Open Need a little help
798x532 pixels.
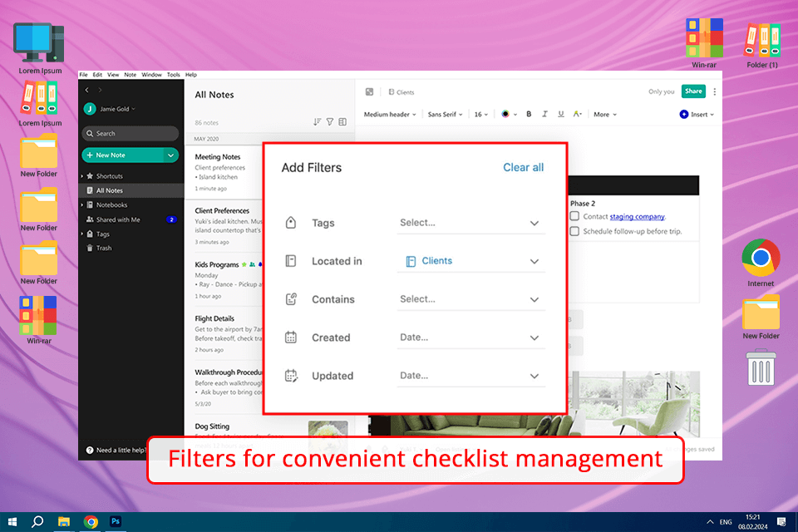coord(116,450)
